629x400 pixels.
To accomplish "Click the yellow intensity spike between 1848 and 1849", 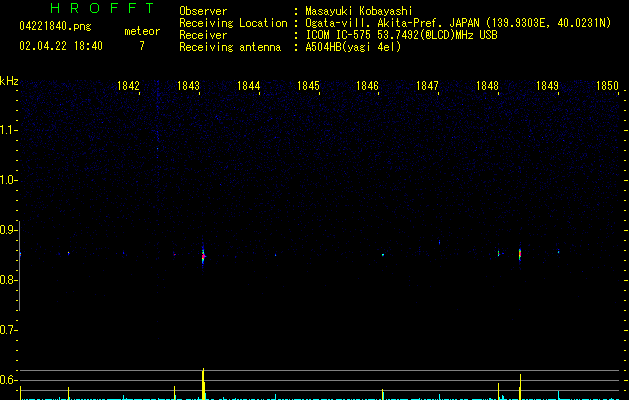I will [520, 387].
